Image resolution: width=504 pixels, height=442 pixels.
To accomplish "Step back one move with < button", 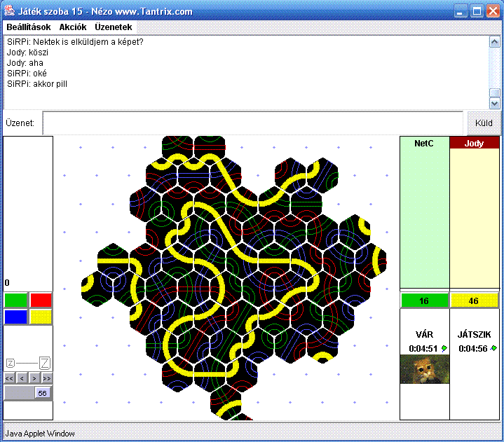I will (x=22, y=378).
